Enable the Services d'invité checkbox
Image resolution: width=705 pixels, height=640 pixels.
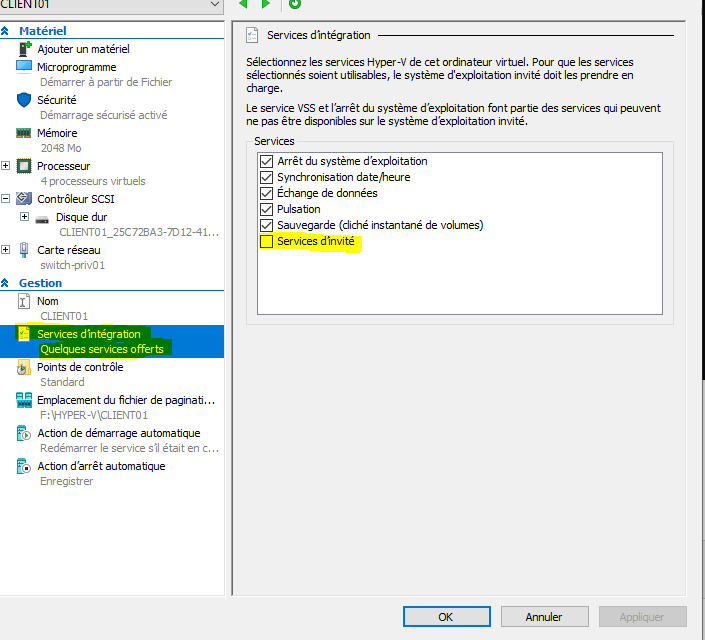click(x=266, y=242)
